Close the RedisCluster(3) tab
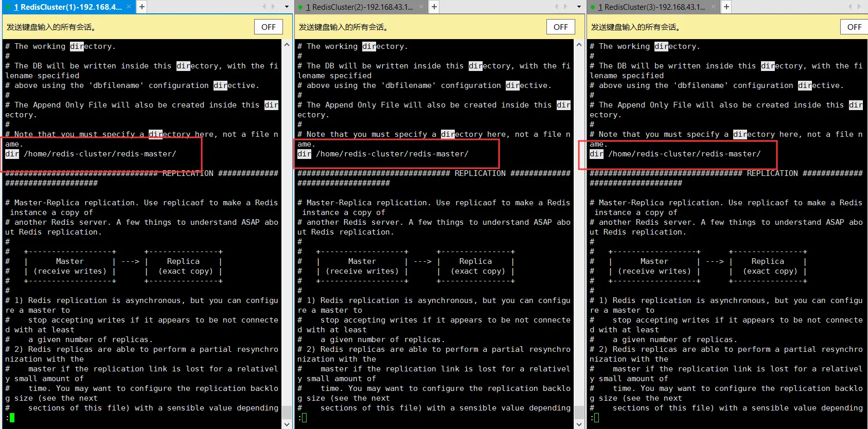 click(714, 7)
